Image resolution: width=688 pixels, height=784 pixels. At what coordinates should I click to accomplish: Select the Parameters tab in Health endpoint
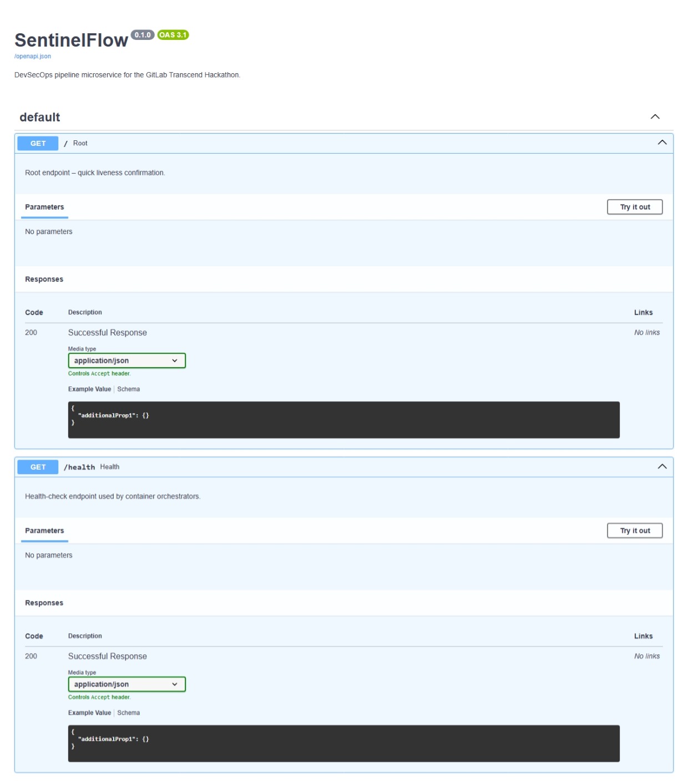pos(44,531)
